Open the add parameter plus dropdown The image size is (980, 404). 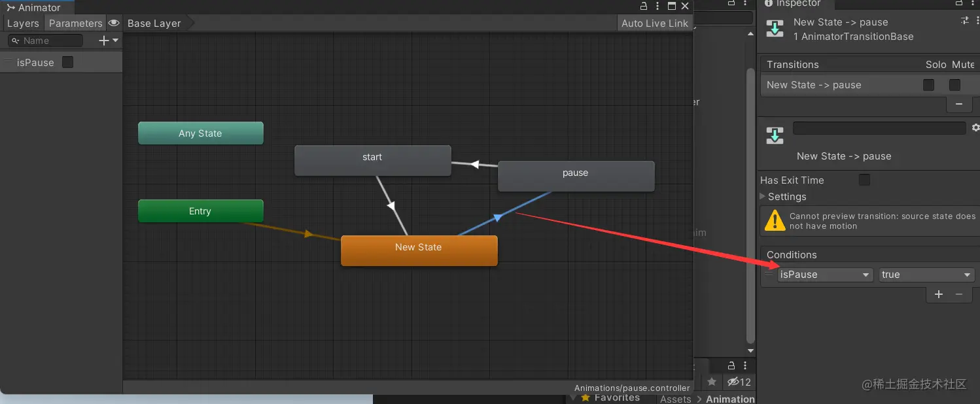coord(108,41)
